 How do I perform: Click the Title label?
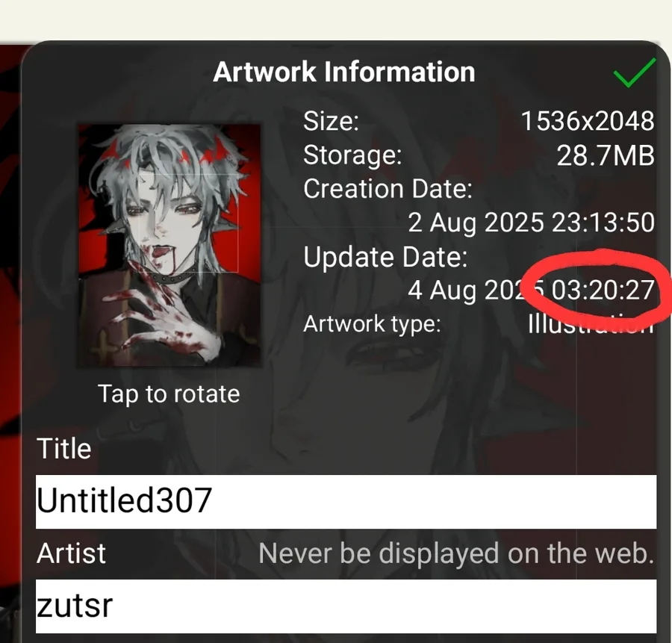pyautogui.click(x=64, y=449)
